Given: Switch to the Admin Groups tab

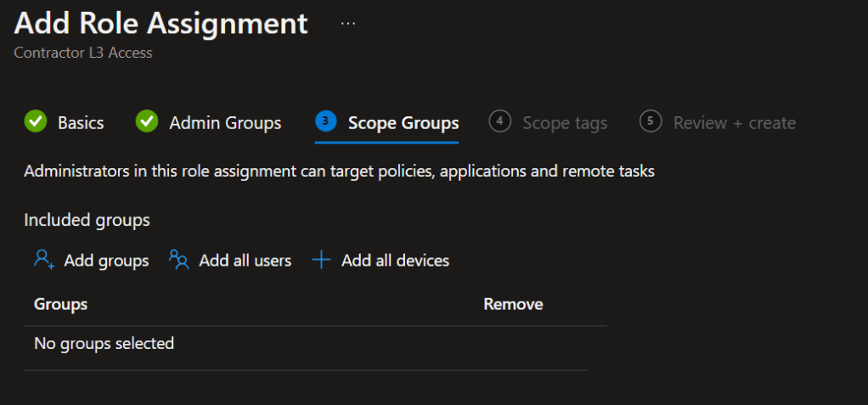Looking at the screenshot, I should coord(225,123).
